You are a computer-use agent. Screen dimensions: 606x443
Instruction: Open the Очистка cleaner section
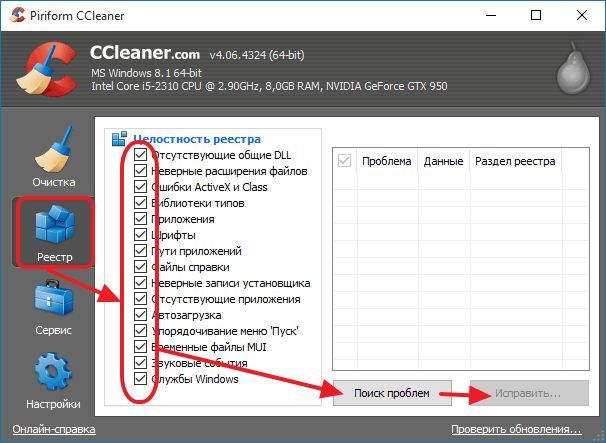[x=54, y=157]
